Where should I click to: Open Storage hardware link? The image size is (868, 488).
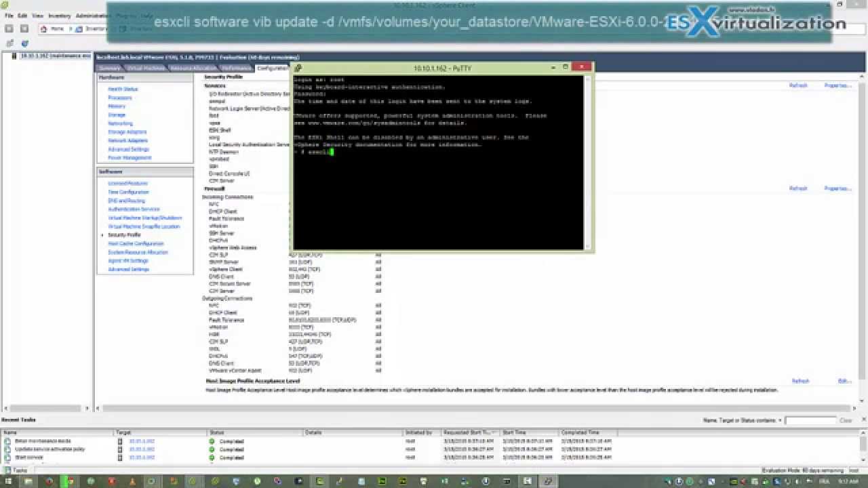pyautogui.click(x=117, y=115)
